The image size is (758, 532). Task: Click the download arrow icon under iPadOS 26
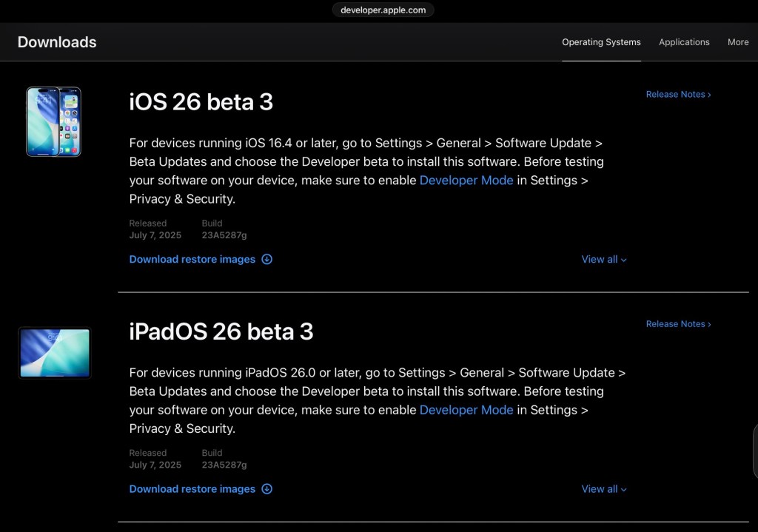[267, 488]
